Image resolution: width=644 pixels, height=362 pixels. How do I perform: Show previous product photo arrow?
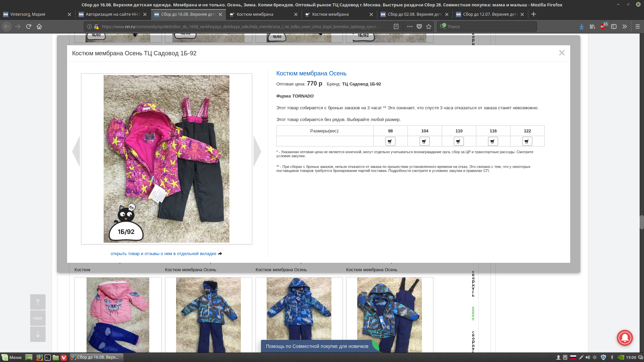click(76, 151)
